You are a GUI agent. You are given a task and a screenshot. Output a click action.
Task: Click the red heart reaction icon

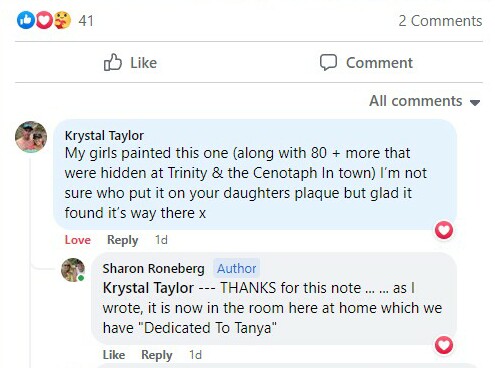click(44, 20)
